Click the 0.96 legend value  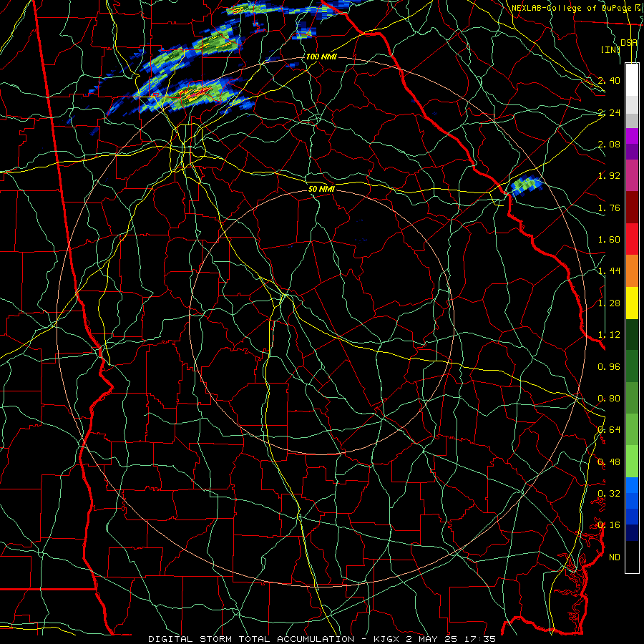[609, 367]
